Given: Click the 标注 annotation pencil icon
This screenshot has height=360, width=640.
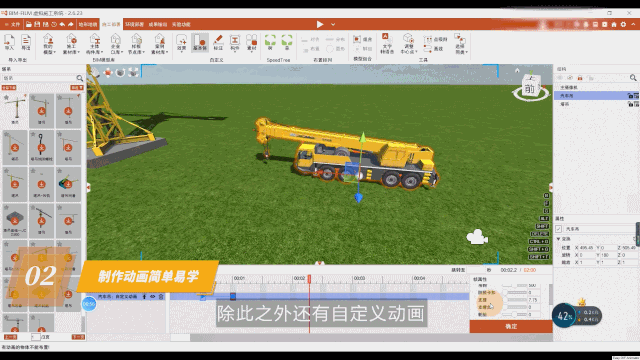Looking at the screenshot, I should [x=218, y=42].
